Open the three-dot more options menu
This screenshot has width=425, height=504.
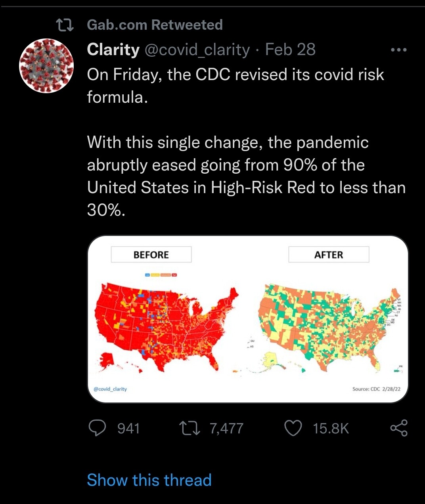pos(398,50)
